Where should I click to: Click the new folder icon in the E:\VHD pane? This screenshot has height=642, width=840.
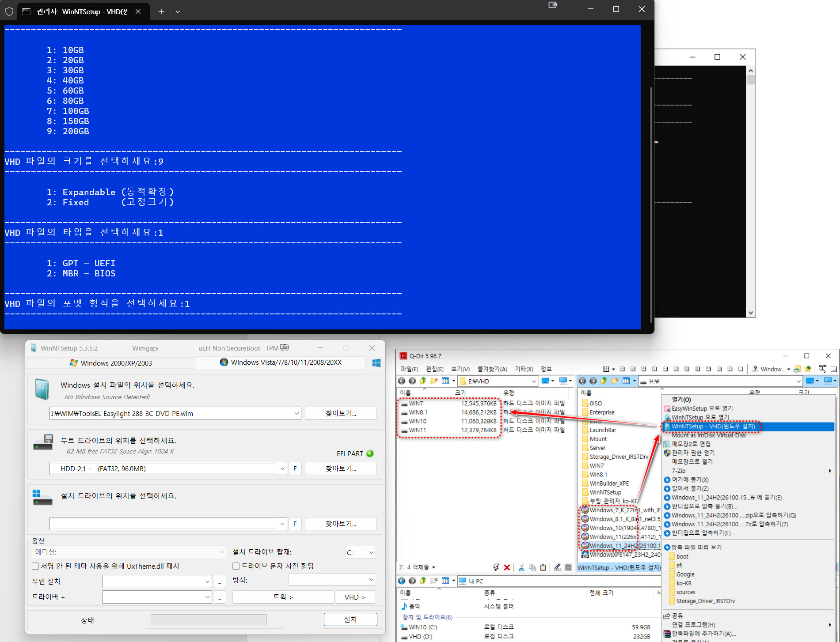click(x=434, y=381)
